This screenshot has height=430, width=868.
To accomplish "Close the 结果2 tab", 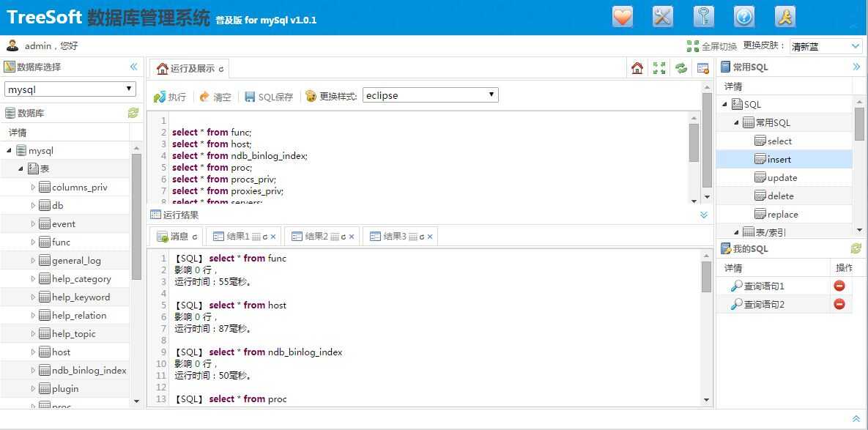I will point(352,237).
